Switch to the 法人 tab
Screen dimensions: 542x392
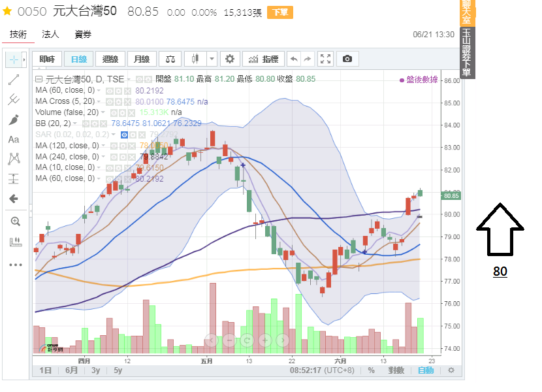[x=50, y=34]
